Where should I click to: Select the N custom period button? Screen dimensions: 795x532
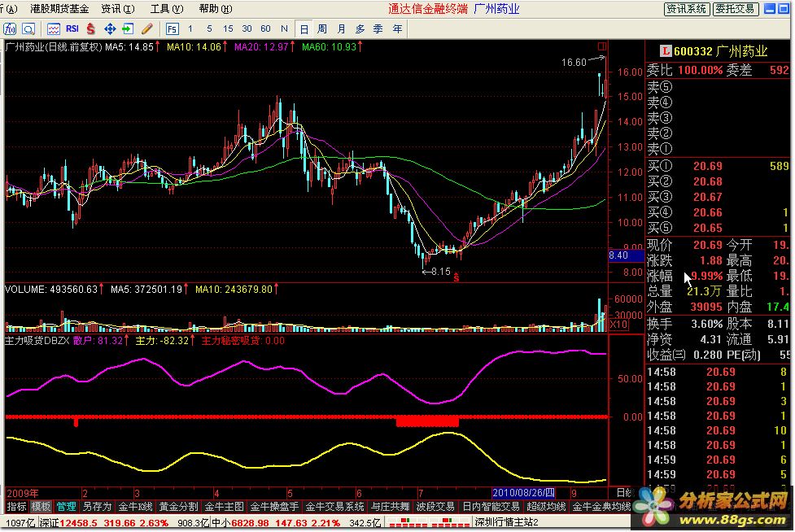click(284, 29)
